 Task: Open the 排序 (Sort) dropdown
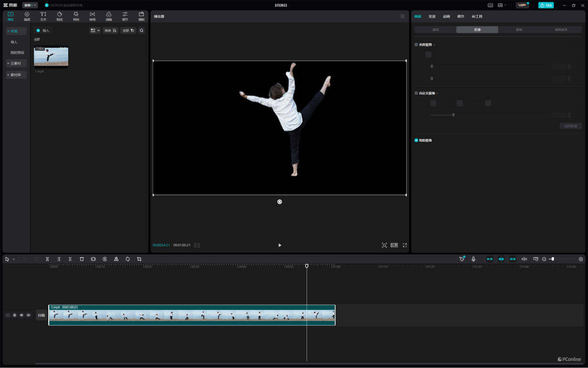tap(110, 31)
